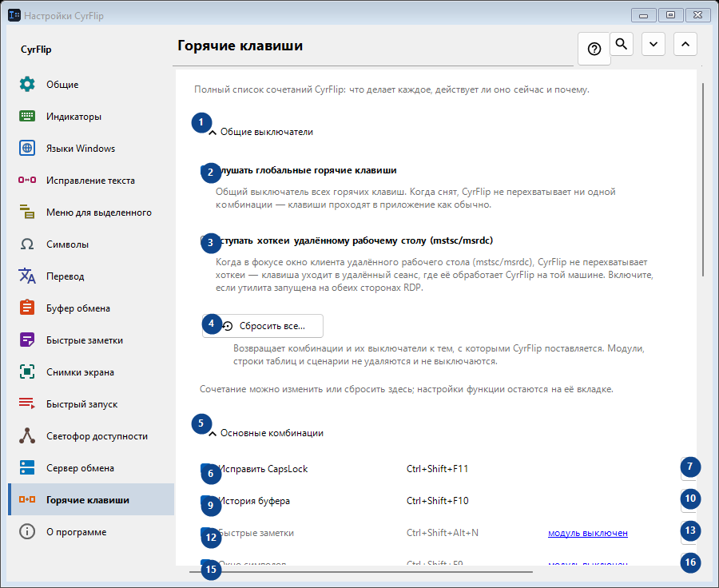Select Горячие клавиши in the sidebar
This screenshot has width=719, height=588.
click(91, 499)
